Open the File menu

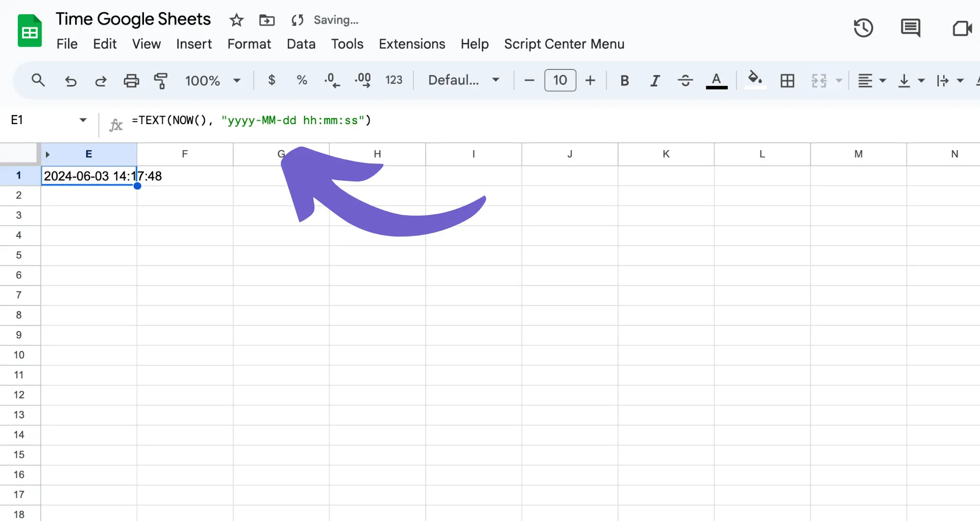[67, 44]
